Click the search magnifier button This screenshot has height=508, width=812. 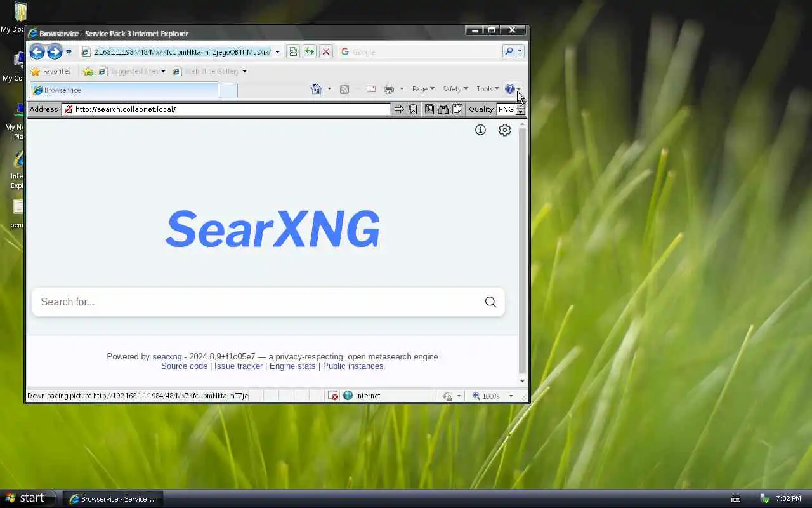pos(509,52)
